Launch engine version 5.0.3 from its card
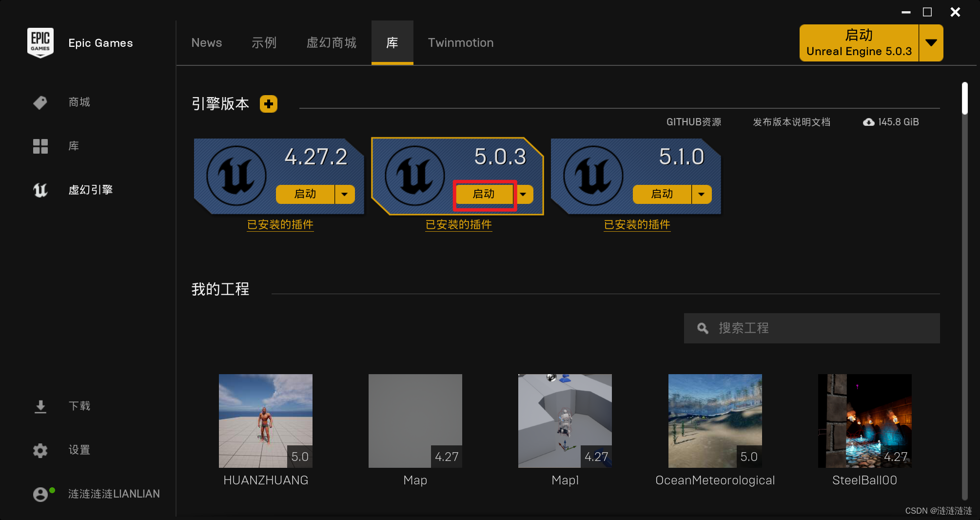 (x=485, y=194)
